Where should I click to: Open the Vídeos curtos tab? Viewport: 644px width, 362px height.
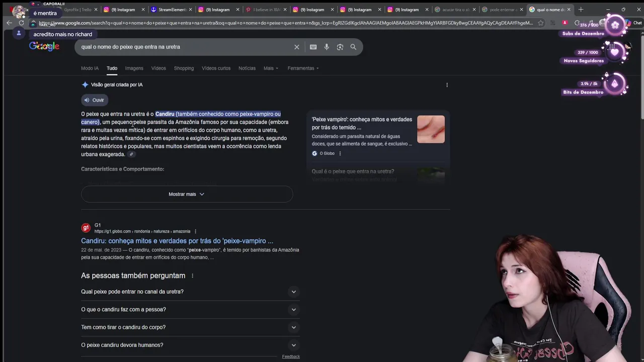click(x=216, y=68)
